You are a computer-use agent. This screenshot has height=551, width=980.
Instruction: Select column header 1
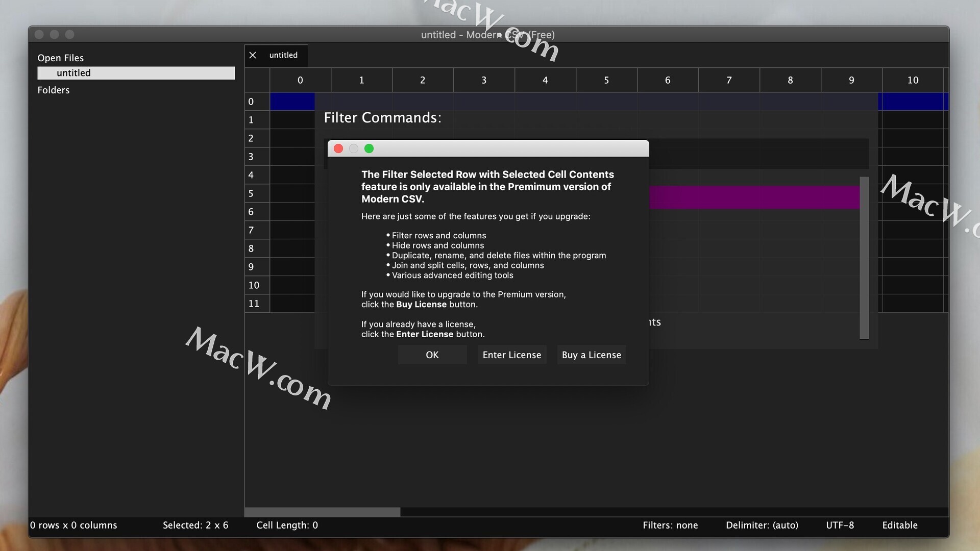[361, 80]
